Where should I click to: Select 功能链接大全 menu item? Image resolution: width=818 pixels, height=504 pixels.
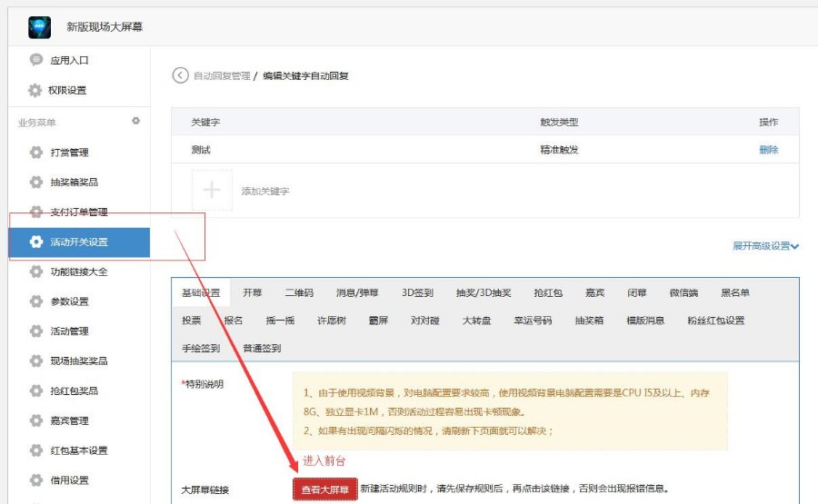coord(79,272)
